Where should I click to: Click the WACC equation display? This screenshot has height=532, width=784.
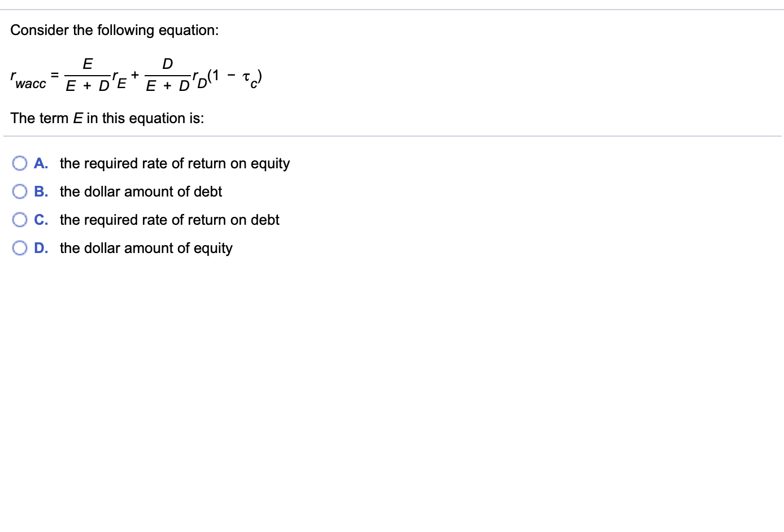(x=136, y=75)
